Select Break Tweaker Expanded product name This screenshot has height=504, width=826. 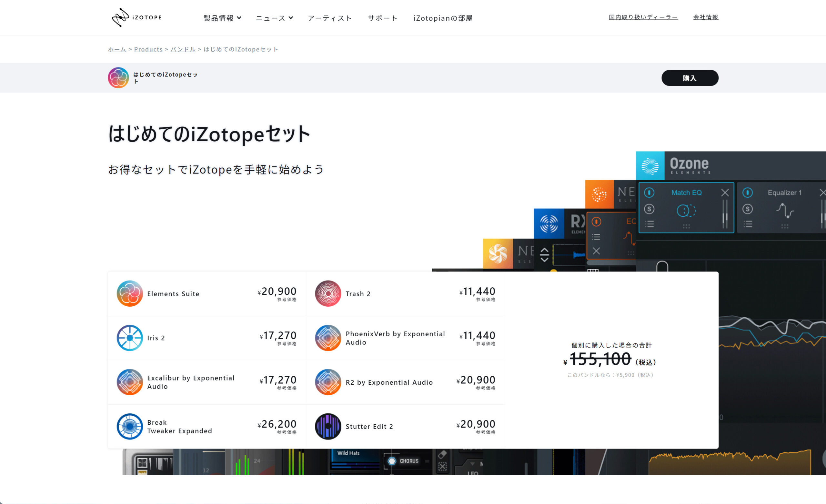tap(179, 427)
